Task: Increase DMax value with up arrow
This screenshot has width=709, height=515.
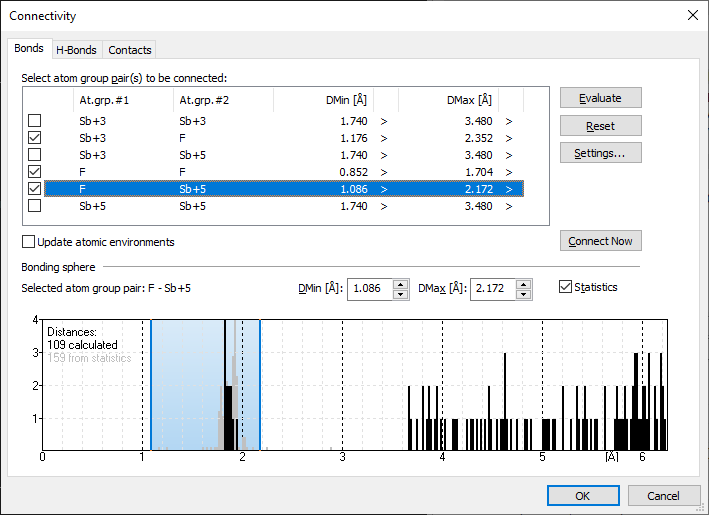Action: (524, 284)
